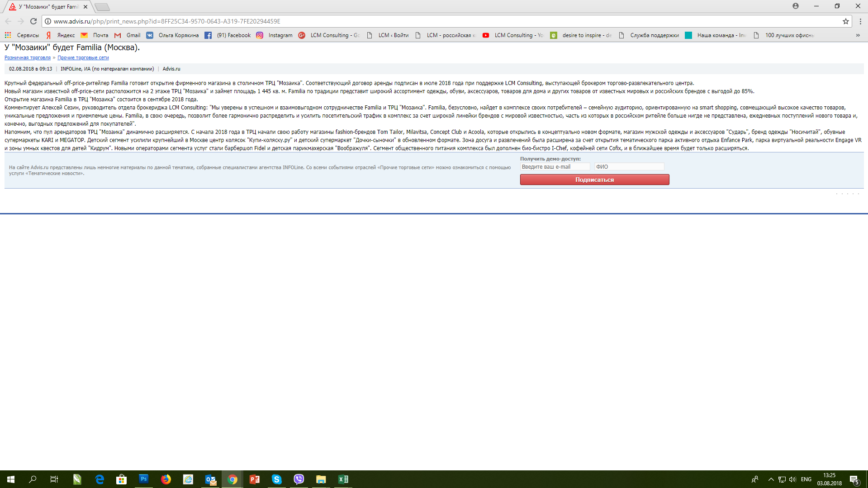This screenshot has width=868, height=488.
Task: Open Skype from the taskbar
Action: coord(277,479)
